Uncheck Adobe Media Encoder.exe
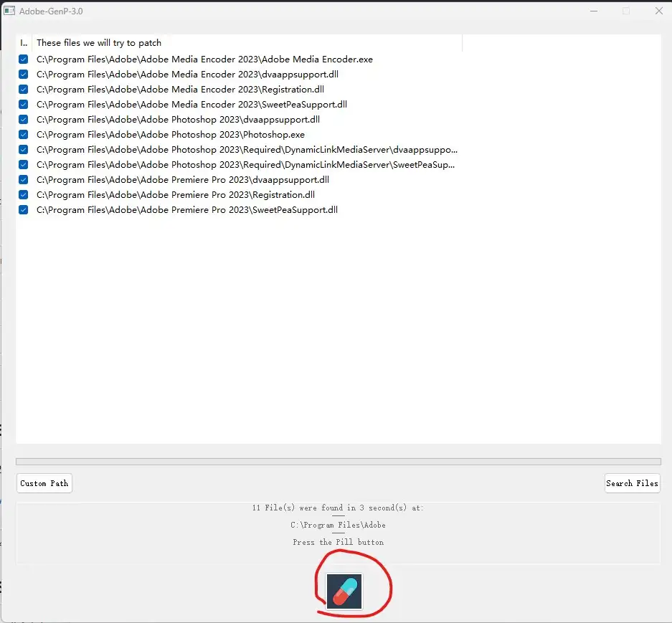The image size is (672, 623). 23,59
